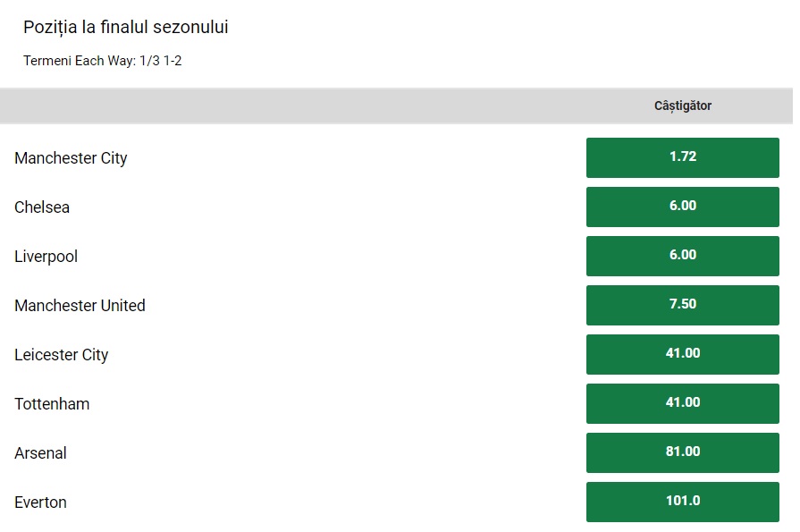Add Manchester United 7.50 odds to betslip

pos(682,305)
